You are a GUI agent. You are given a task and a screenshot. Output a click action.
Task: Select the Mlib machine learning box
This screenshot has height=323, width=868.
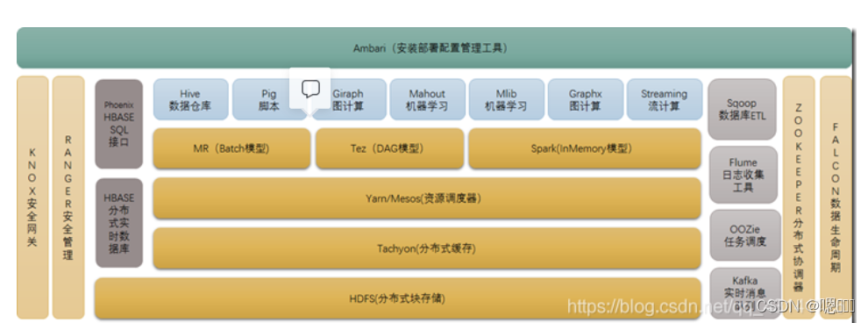[x=506, y=99]
